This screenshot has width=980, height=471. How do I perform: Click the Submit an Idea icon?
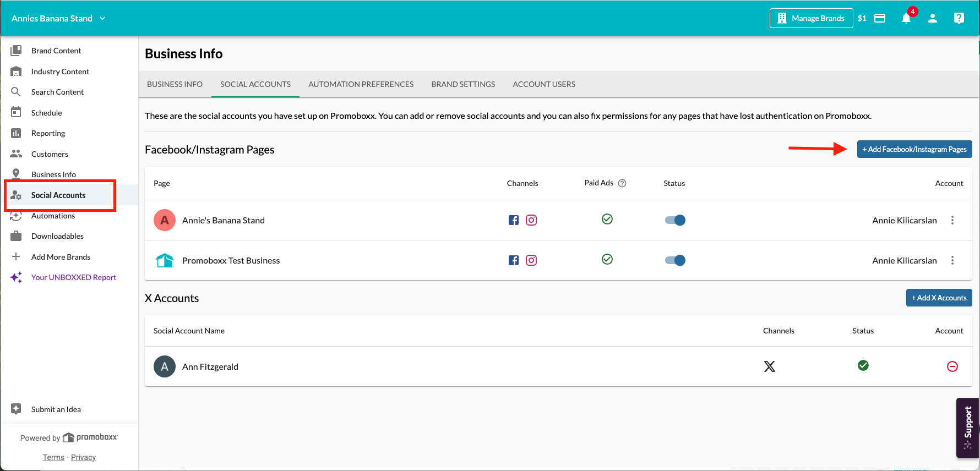tap(16, 409)
